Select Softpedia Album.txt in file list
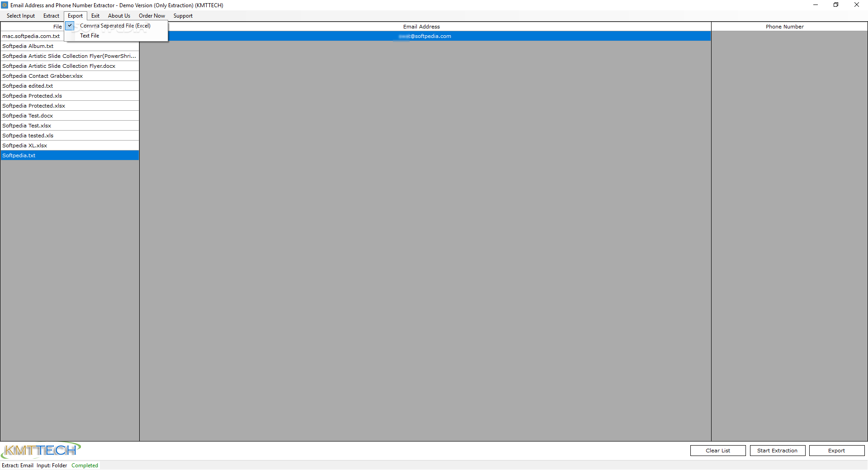This screenshot has width=868, height=470. pos(70,46)
